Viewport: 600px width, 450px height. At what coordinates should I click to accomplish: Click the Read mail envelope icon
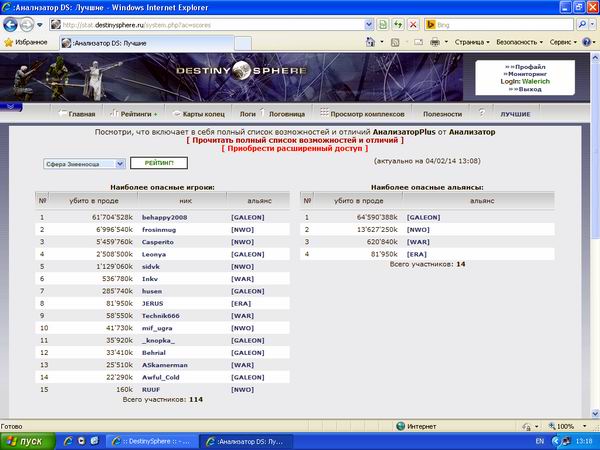pyautogui.click(x=418, y=42)
